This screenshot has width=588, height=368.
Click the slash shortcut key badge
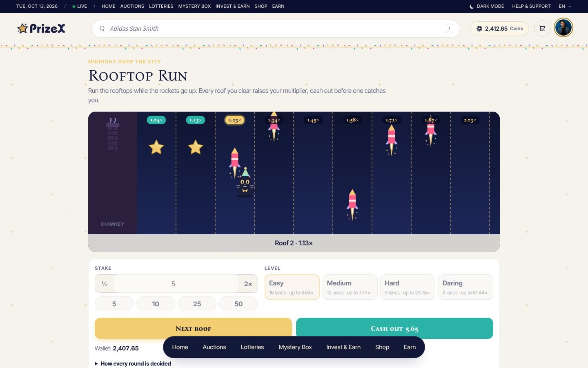(x=449, y=28)
